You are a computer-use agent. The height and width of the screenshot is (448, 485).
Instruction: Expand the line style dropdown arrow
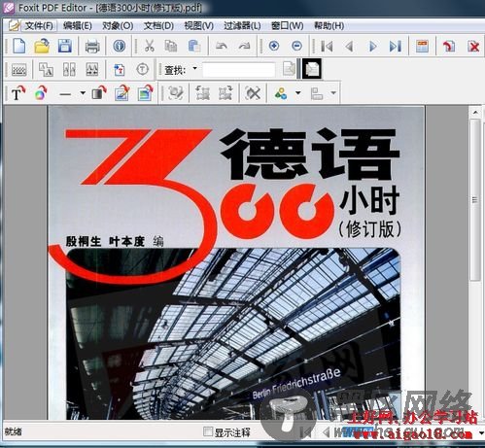(x=83, y=93)
